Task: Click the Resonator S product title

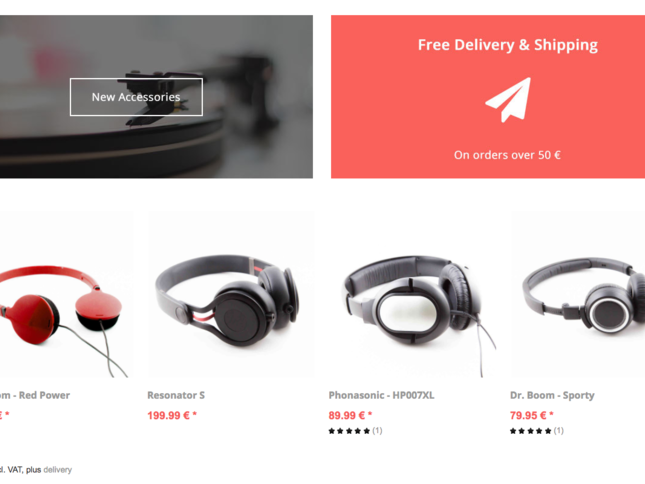Action: (176, 395)
